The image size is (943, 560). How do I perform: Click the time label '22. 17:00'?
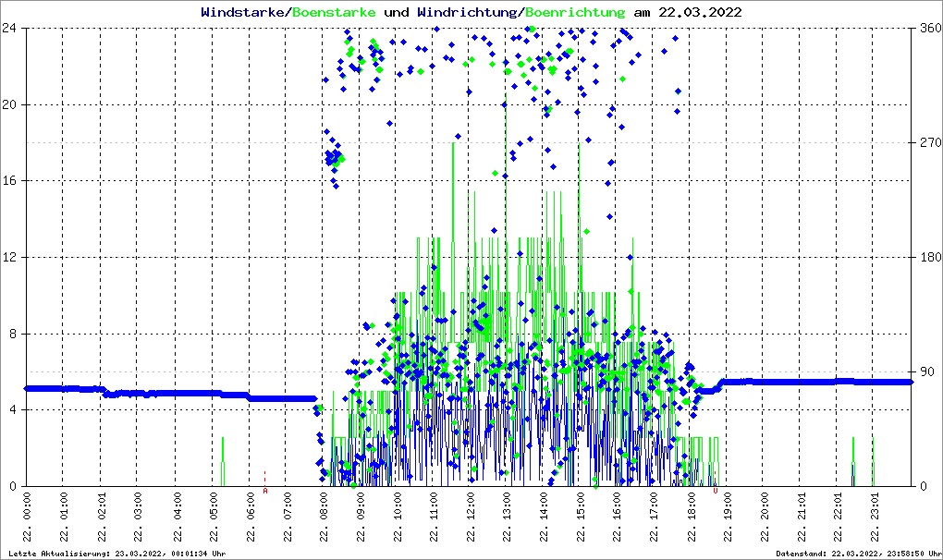[x=654, y=517]
